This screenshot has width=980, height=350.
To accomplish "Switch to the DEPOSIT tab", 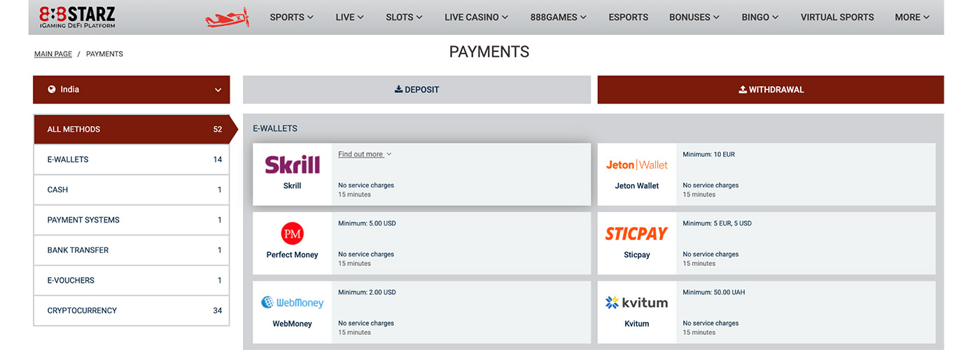I will pyautogui.click(x=416, y=90).
